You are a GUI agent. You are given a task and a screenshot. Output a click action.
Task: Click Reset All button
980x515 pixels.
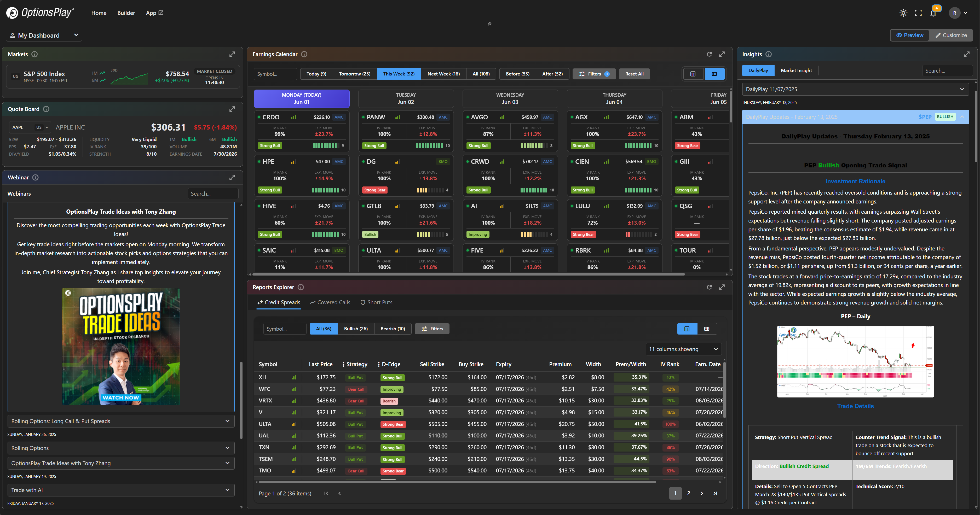pyautogui.click(x=634, y=74)
